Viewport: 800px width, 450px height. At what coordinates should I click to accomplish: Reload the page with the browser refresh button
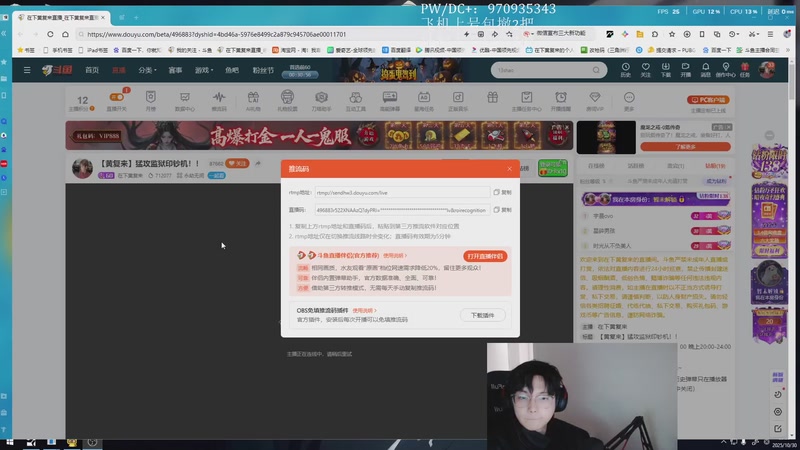(x=50, y=34)
